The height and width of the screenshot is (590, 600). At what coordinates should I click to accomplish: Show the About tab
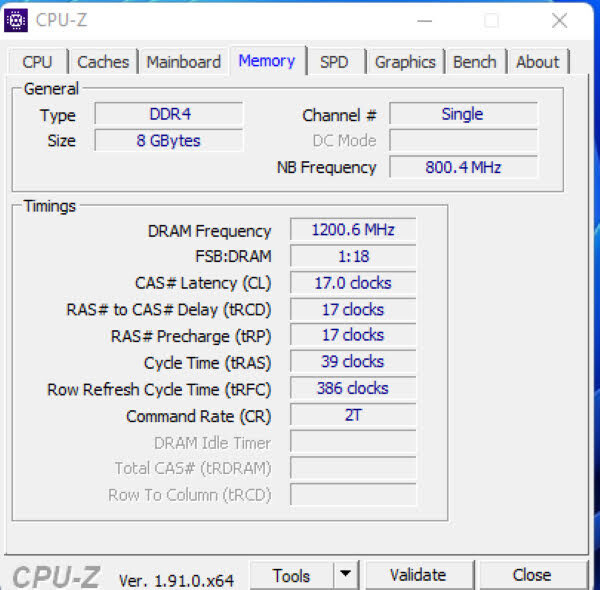538,62
